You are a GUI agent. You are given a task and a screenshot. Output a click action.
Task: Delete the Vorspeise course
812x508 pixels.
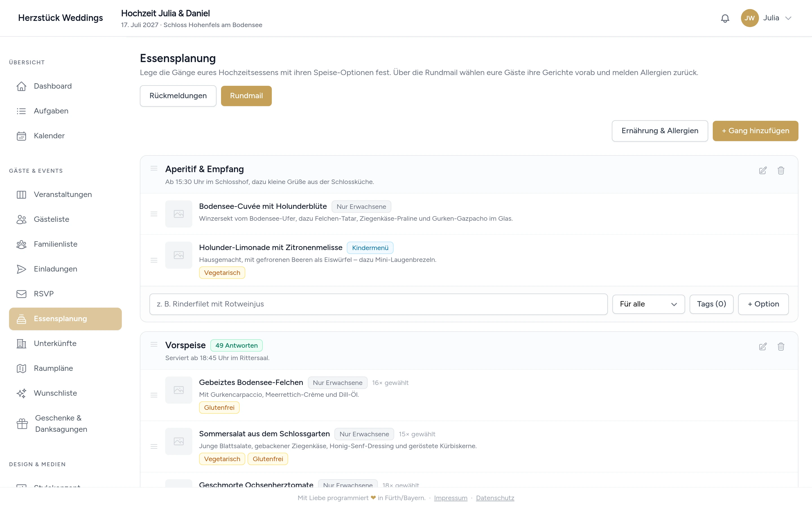pos(781,347)
